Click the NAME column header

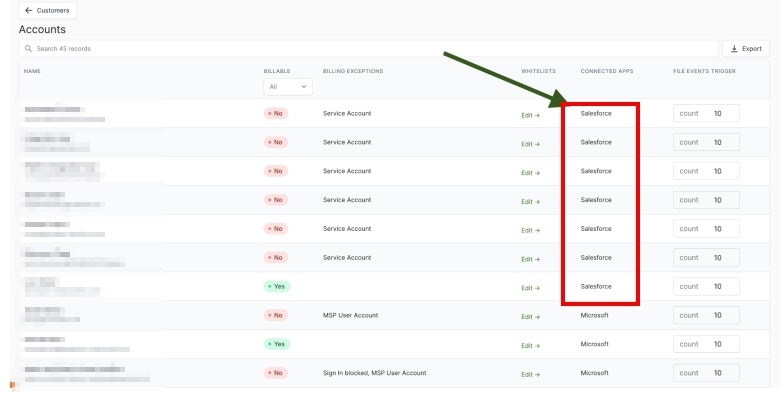coord(32,71)
